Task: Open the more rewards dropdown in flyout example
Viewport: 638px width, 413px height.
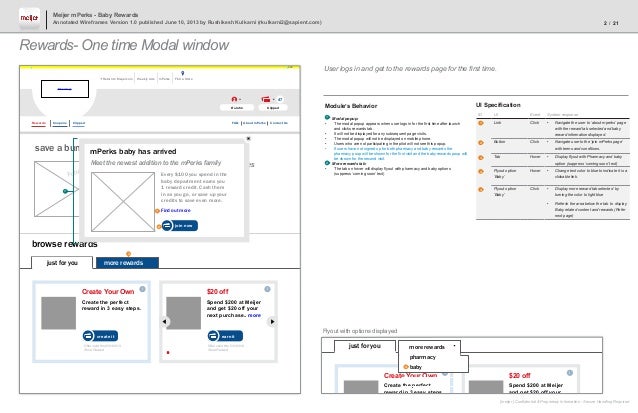Action: coord(429,347)
